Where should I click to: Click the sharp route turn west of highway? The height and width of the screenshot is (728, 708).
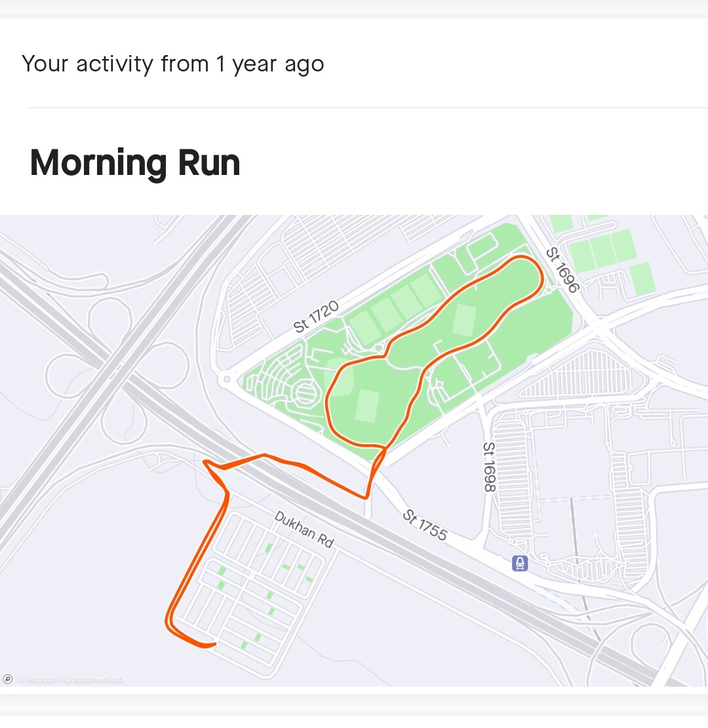206,463
